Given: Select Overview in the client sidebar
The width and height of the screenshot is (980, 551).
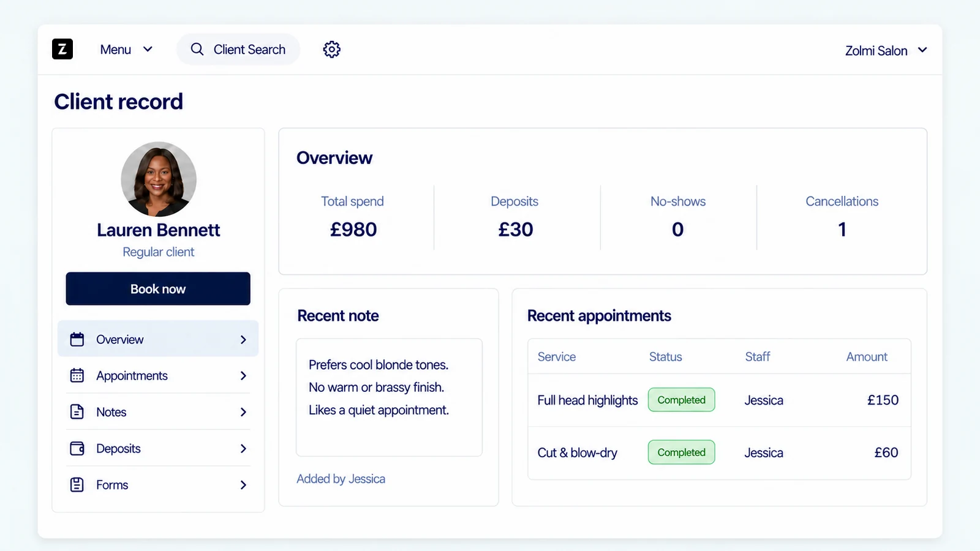Looking at the screenshot, I should pos(158,339).
